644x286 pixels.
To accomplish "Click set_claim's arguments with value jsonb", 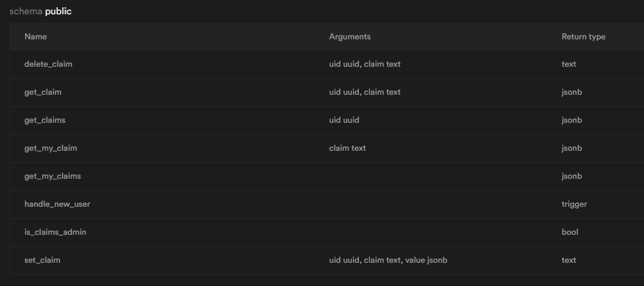I will pyautogui.click(x=388, y=260).
